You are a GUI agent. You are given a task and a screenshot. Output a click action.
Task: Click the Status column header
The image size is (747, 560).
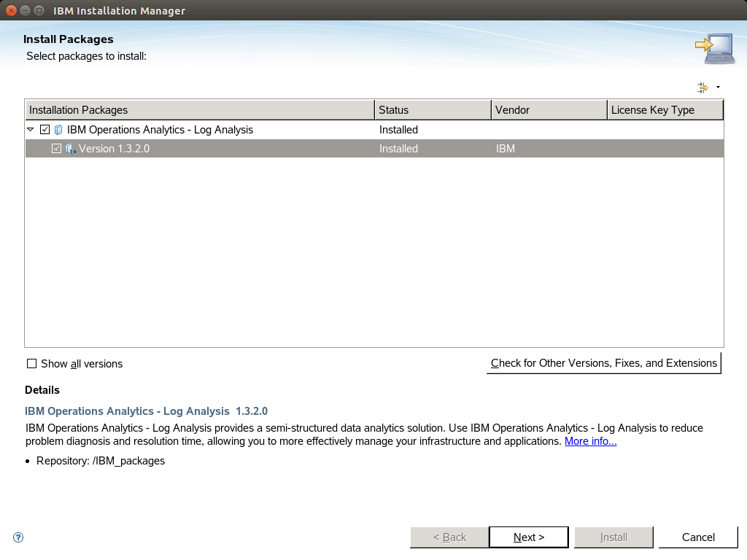433,110
